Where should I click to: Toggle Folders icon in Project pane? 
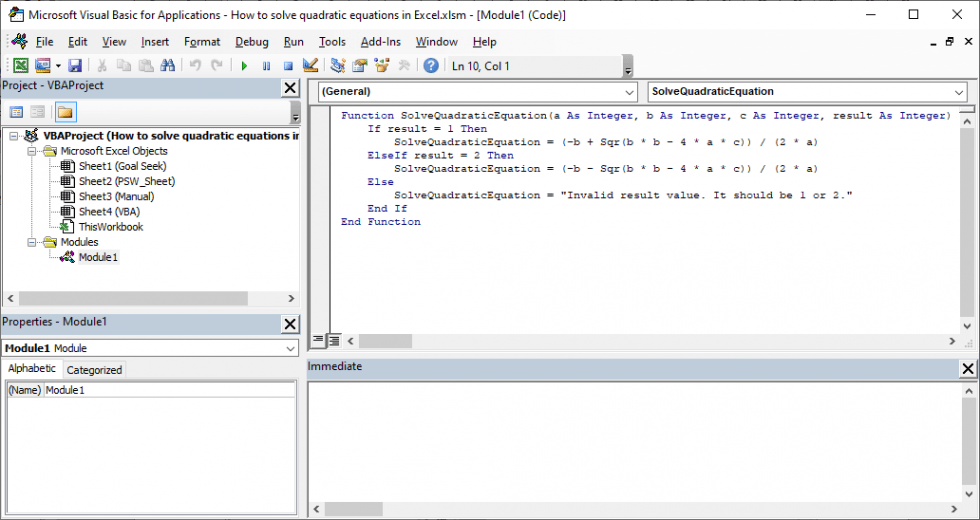pyautogui.click(x=66, y=112)
